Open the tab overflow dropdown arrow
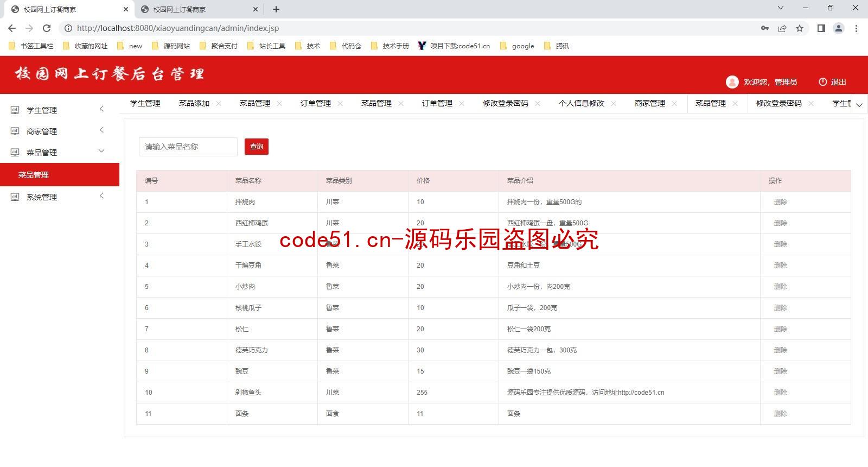The width and height of the screenshot is (868, 467). (859, 105)
